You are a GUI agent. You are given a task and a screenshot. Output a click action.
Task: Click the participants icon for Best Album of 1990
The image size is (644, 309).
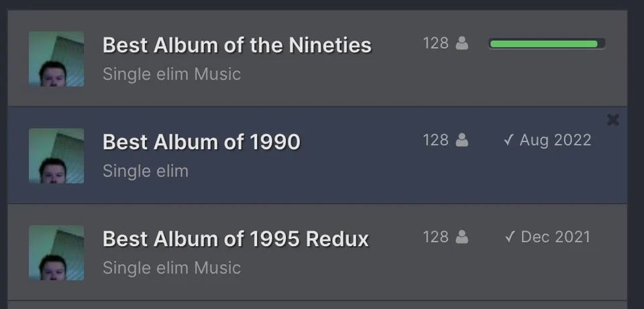point(462,140)
